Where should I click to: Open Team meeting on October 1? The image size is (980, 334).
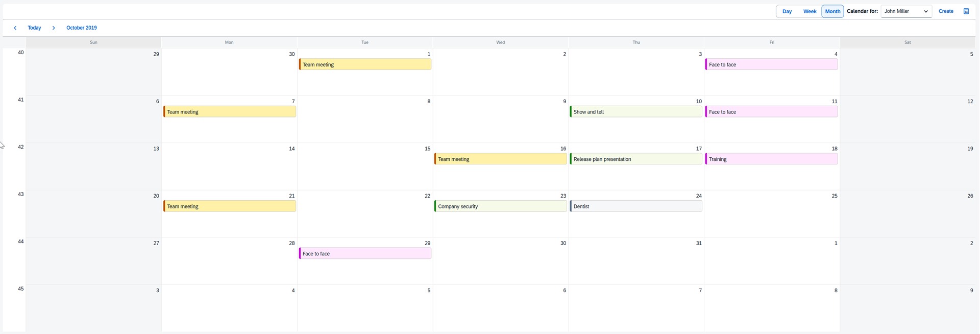[365, 64]
